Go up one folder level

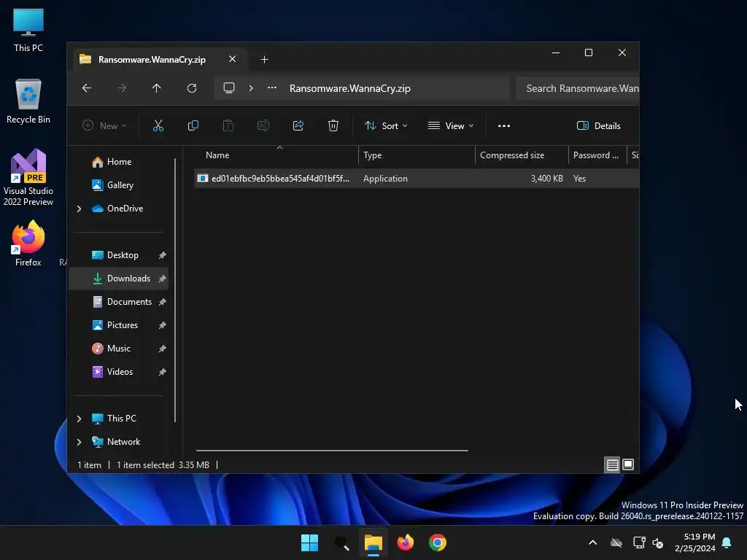157,88
